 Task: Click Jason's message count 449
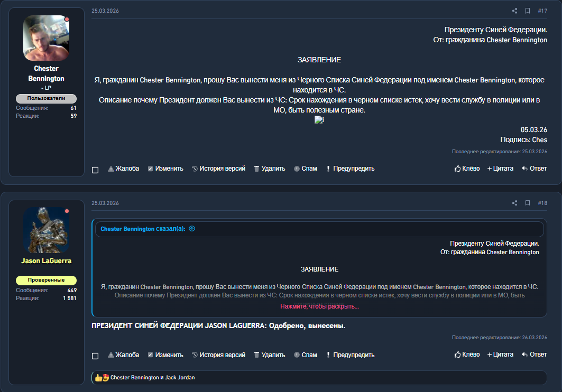[72, 290]
